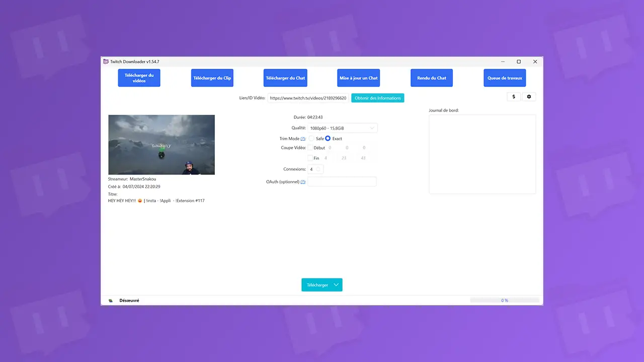Enable the Début trim checkbox

pos(310,148)
